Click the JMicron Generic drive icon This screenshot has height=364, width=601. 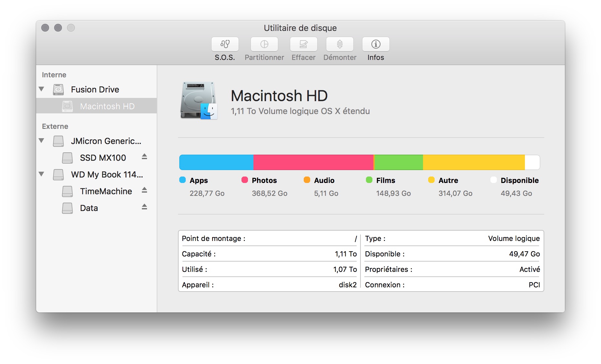click(58, 141)
